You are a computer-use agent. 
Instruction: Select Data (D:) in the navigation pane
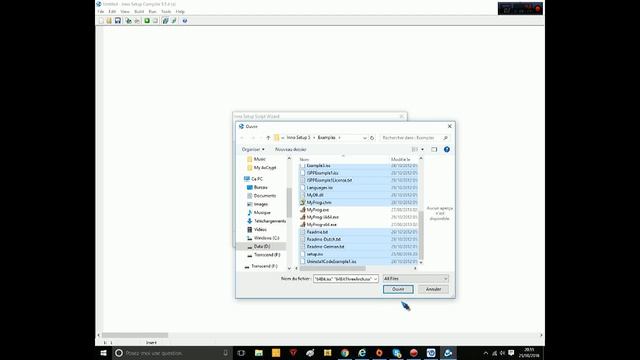pos(262,247)
